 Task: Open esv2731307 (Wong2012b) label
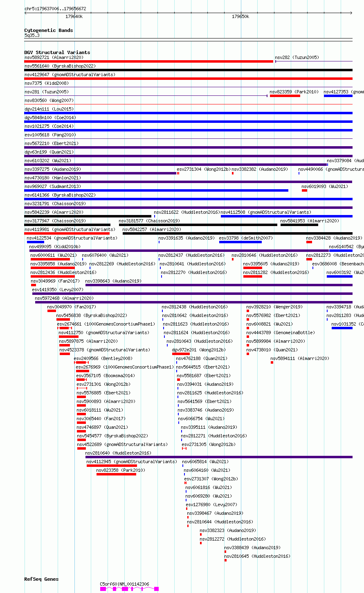tap(211, 479)
